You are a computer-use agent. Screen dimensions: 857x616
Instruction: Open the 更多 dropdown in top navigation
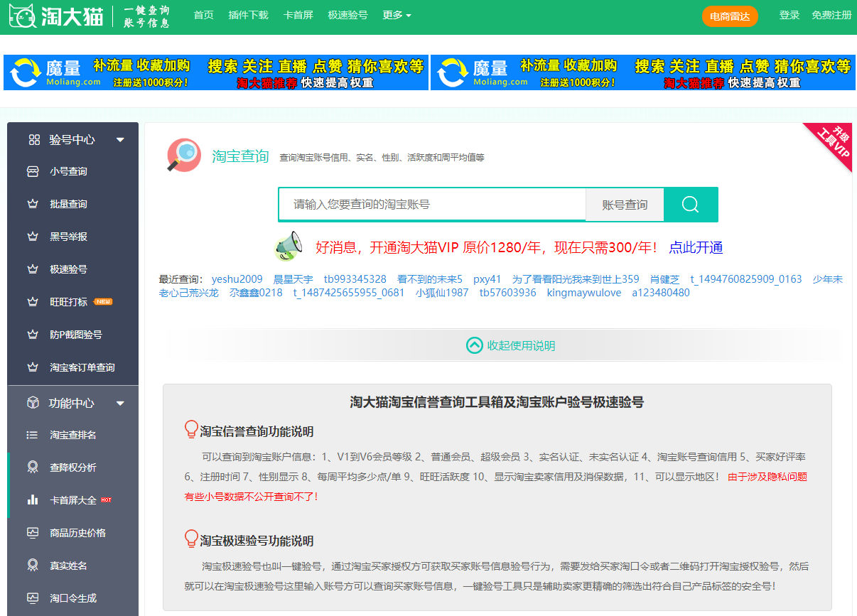[397, 15]
